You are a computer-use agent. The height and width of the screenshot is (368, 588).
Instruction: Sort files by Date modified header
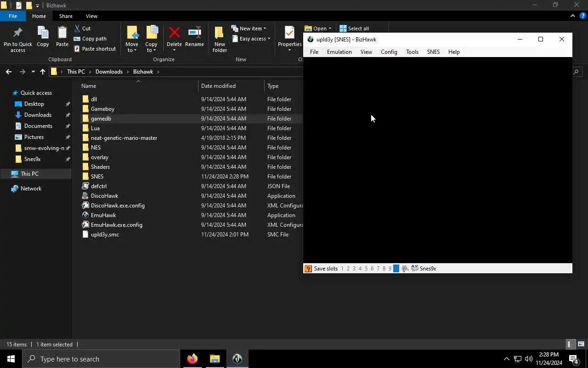click(218, 86)
